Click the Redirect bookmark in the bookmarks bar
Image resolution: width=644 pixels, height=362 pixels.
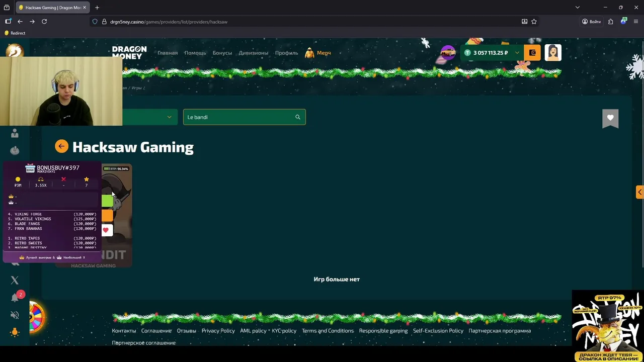coord(15,33)
